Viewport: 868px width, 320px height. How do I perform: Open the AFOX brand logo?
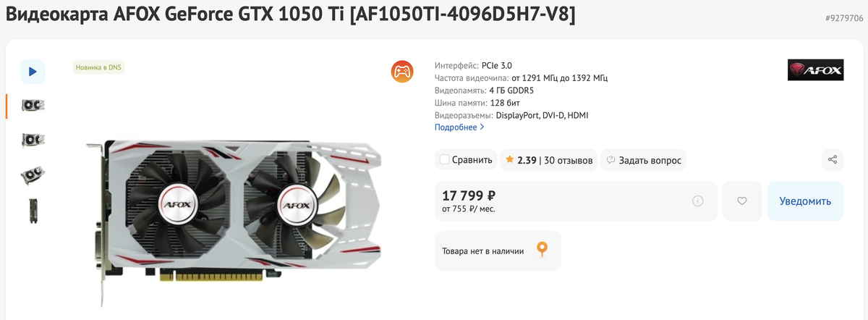tap(815, 70)
